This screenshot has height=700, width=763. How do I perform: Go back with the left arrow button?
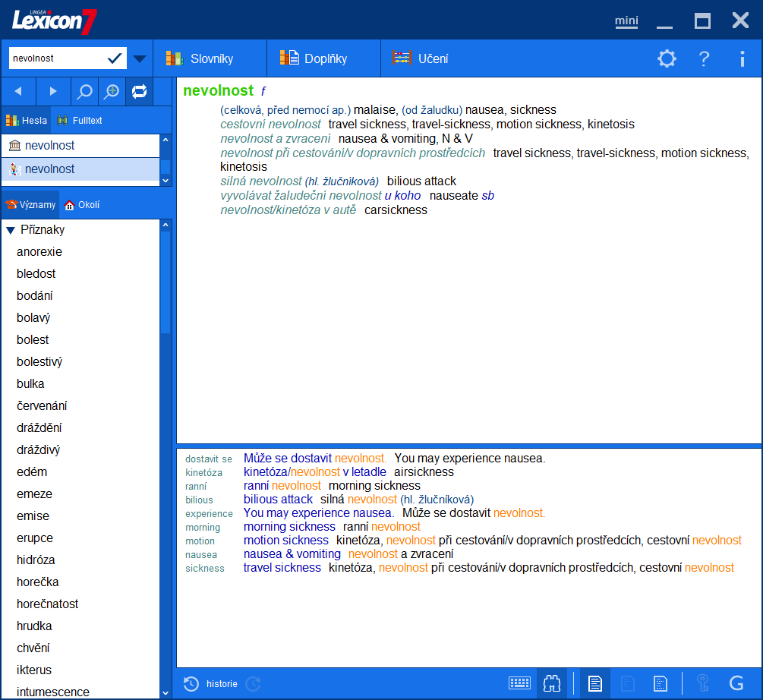click(18, 91)
